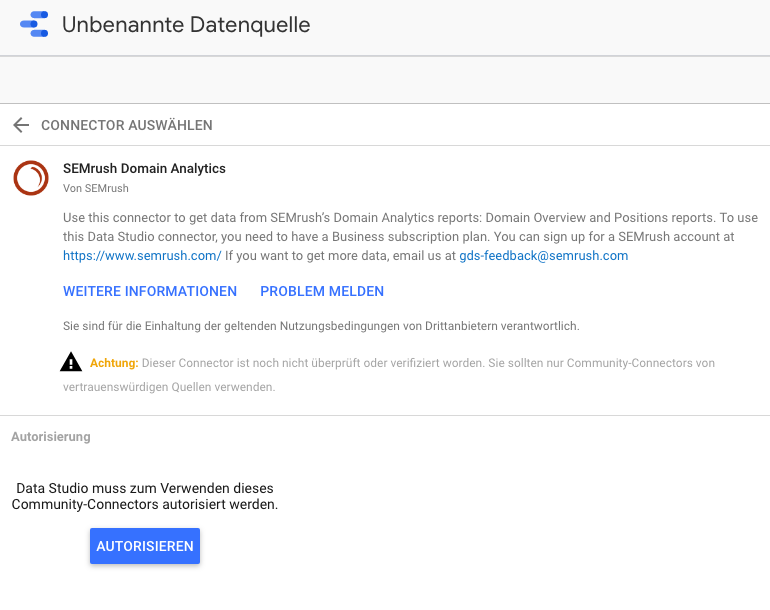Open Weitere Informationen

(150, 291)
